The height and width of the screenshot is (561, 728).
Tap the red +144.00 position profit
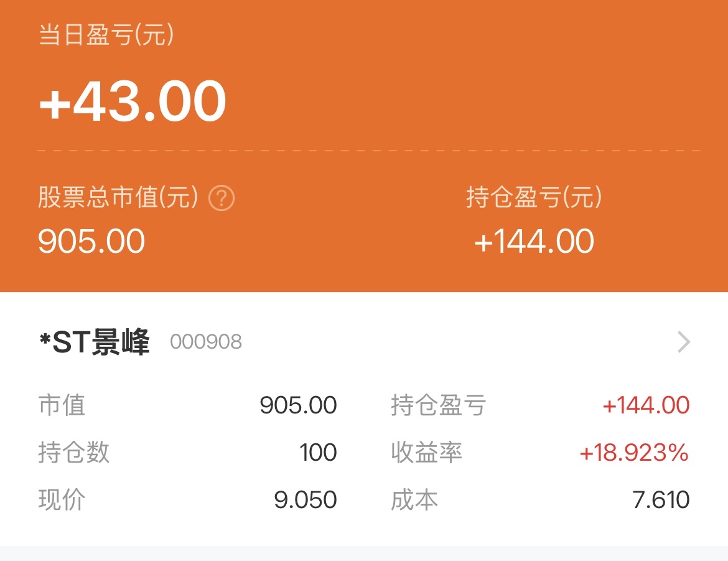tap(646, 405)
